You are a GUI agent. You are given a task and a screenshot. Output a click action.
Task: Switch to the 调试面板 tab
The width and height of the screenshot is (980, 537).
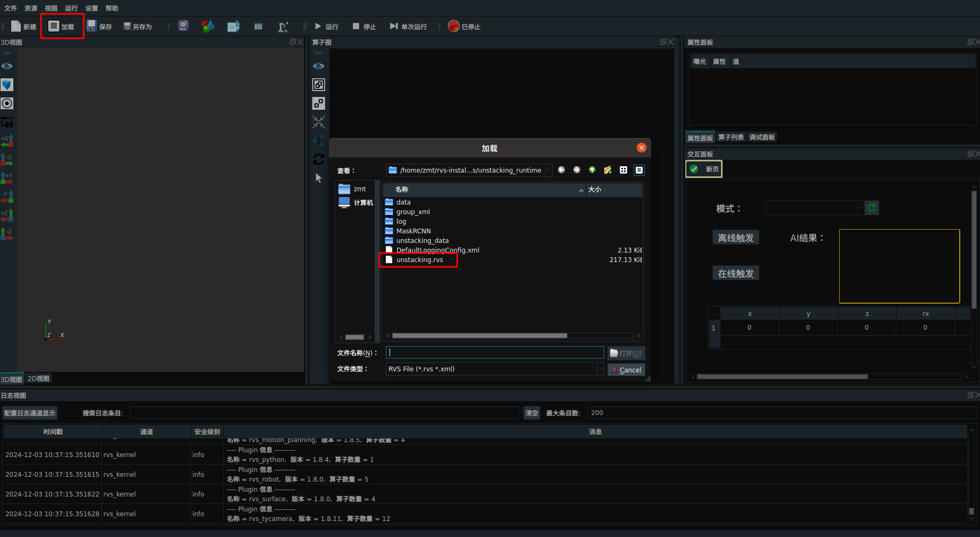click(762, 137)
